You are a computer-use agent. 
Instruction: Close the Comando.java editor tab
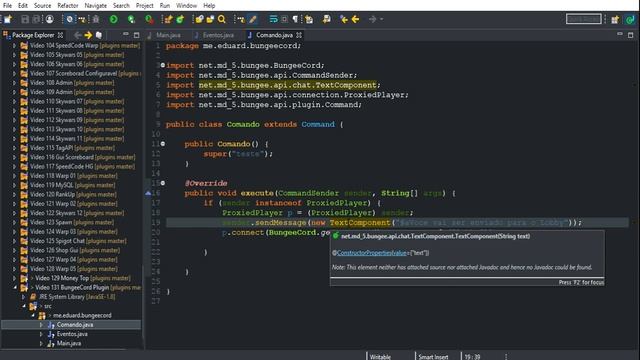pos(299,35)
